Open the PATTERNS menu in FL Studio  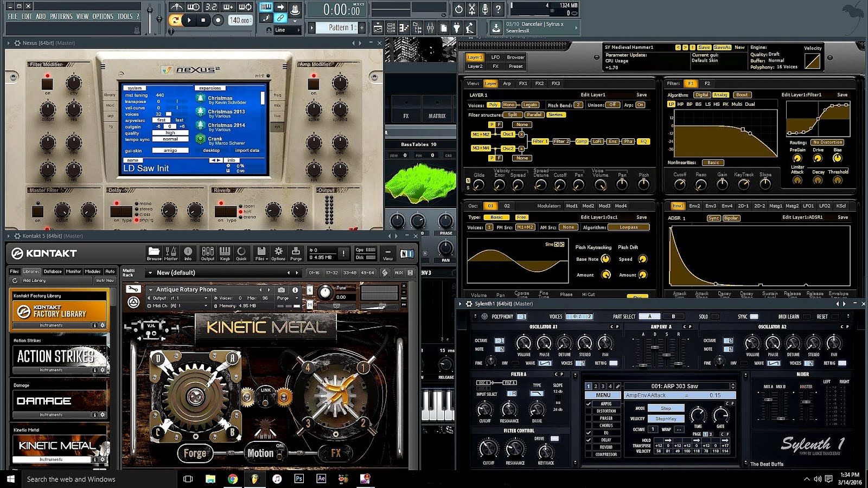[61, 16]
